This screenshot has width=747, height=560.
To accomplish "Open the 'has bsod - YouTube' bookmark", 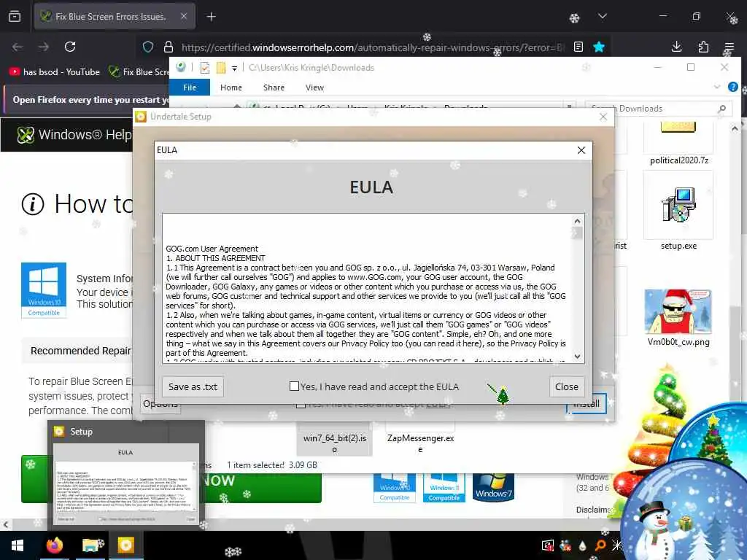I will tap(55, 72).
